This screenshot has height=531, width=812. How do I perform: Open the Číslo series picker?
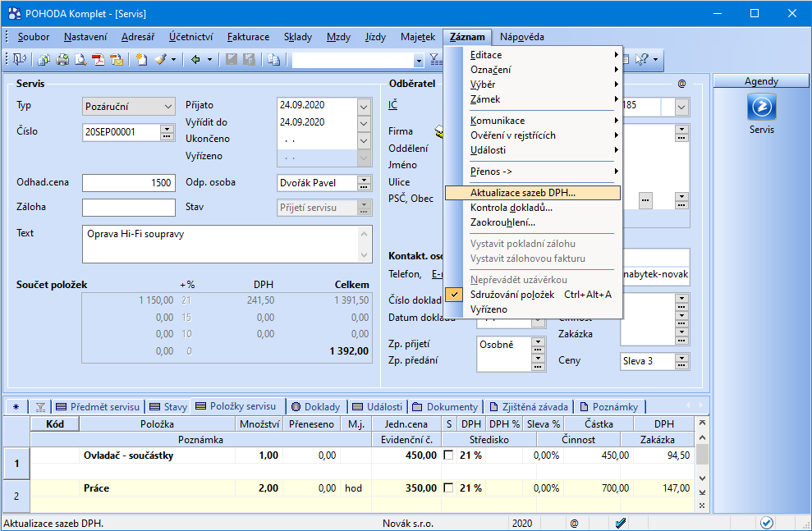pyautogui.click(x=167, y=132)
